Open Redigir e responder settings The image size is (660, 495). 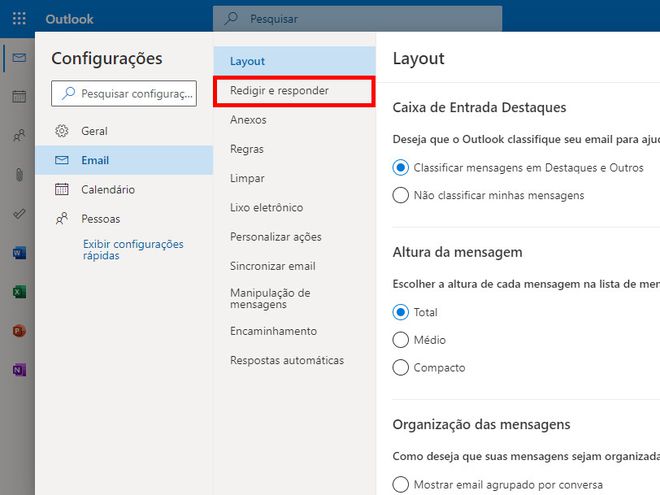[x=294, y=90]
